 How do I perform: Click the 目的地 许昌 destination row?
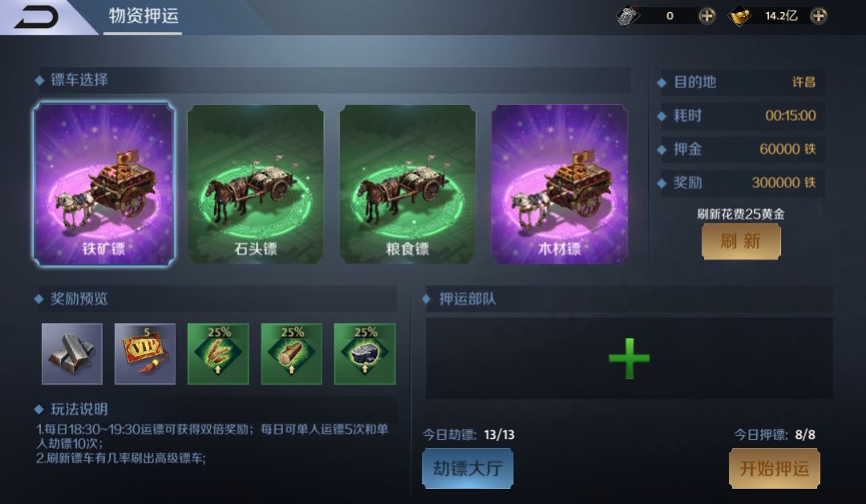(743, 83)
